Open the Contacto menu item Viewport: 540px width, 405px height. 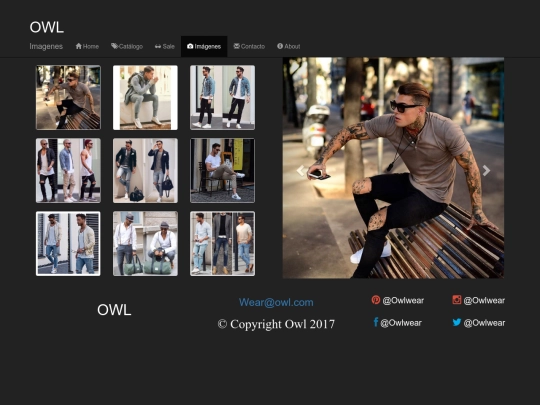coord(249,46)
